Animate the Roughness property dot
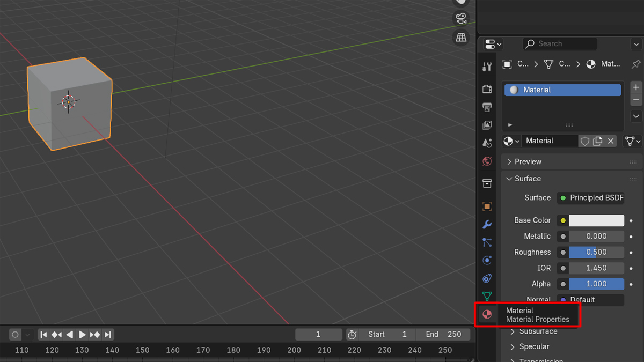 pyautogui.click(x=631, y=252)
